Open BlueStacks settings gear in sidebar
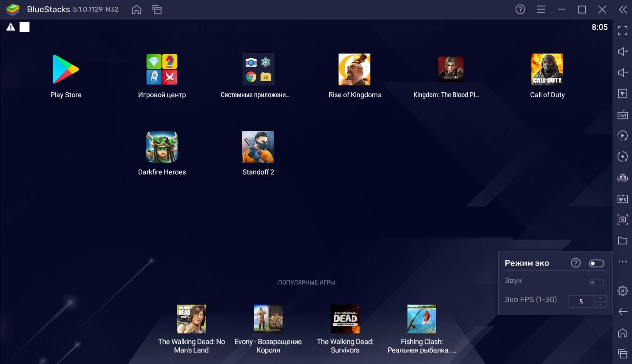 point(623,291)
